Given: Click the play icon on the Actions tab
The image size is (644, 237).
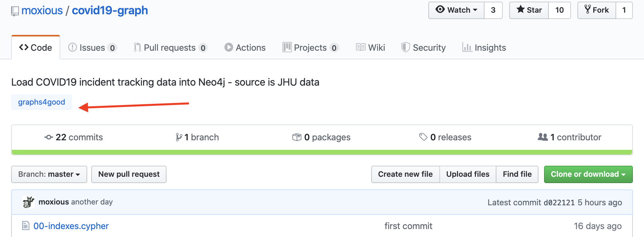Looking at the screenshot, I should point(228,48).
